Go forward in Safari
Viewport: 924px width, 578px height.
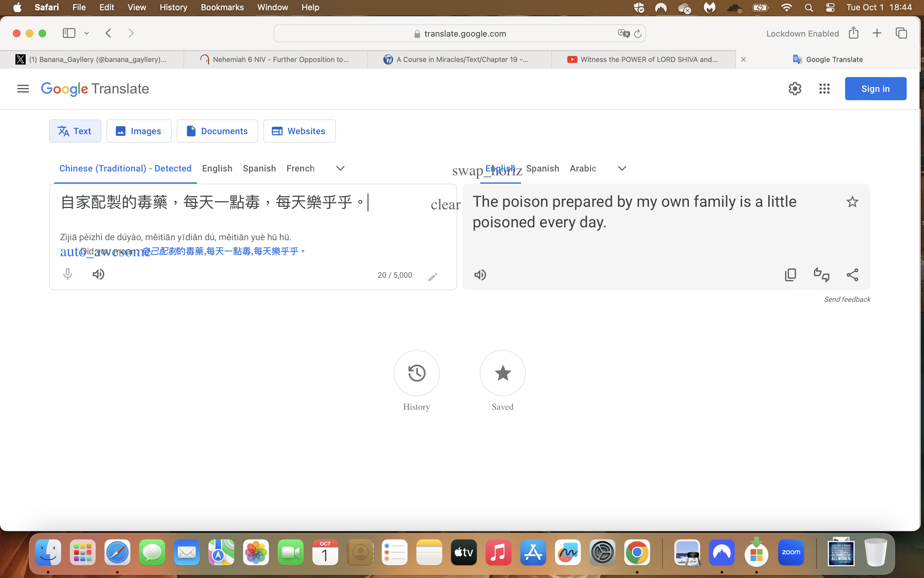(131, 33)
